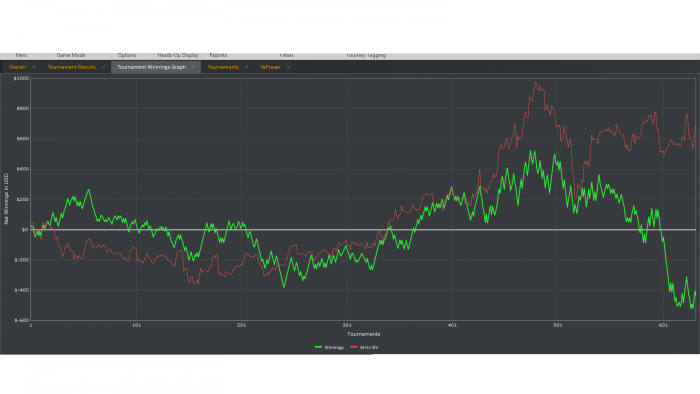Switch to the Tournament Results tab
Screen dimensions: 700x394
coord(72,67)
